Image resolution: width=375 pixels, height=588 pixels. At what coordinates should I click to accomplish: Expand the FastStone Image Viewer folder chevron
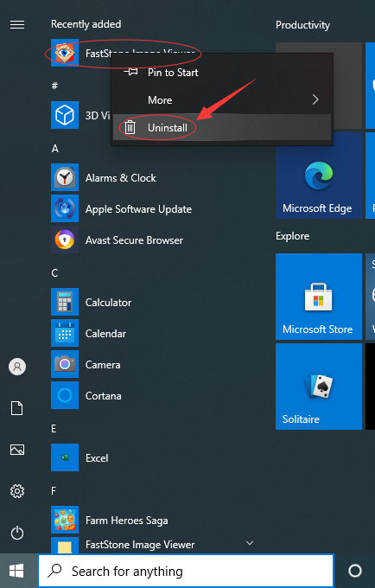pyautogui.click(x=250, y=543)
